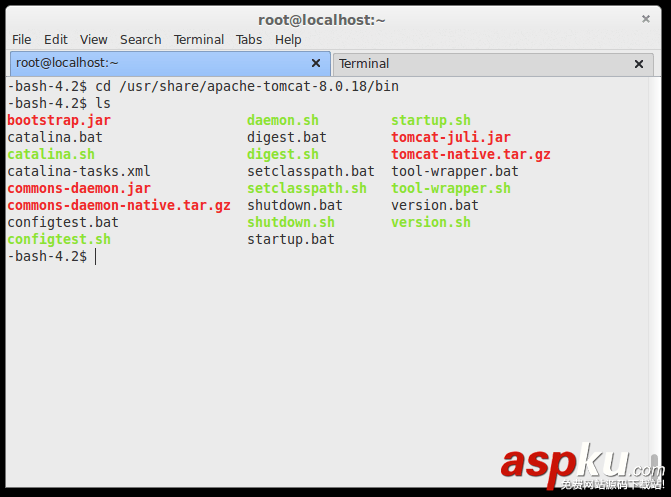Screen dimensions: 671x497
Task: Open the Tabs menu
Action: (x=249, y=40)
